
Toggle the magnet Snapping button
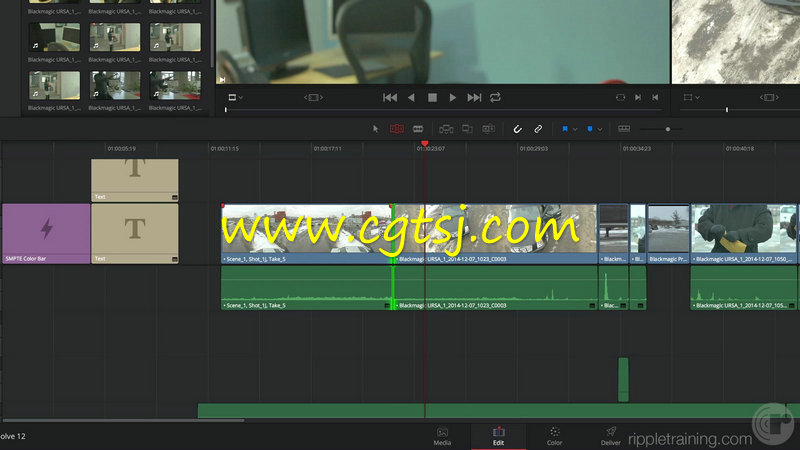(x=517, y=129)
